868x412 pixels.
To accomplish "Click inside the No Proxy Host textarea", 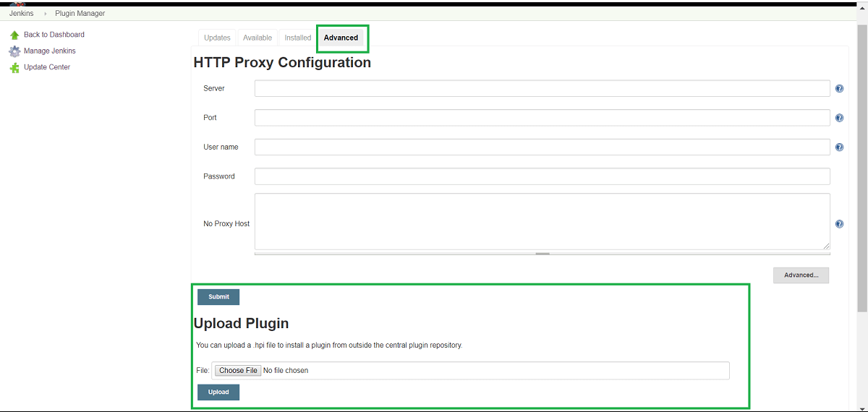I will [542, 221].
